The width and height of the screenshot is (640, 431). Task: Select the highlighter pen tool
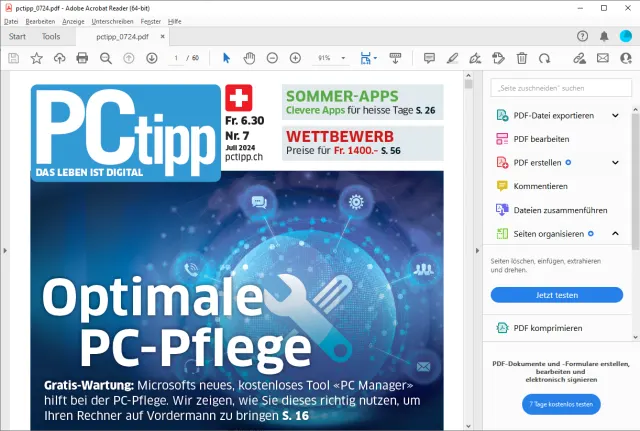pos(452,58)
